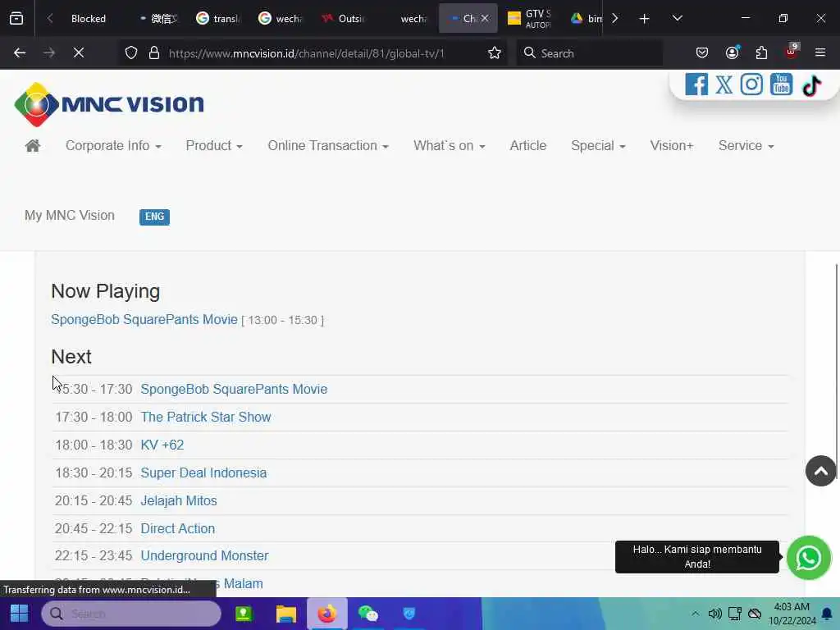Click the Windows taskbar search box

[131, 614]
